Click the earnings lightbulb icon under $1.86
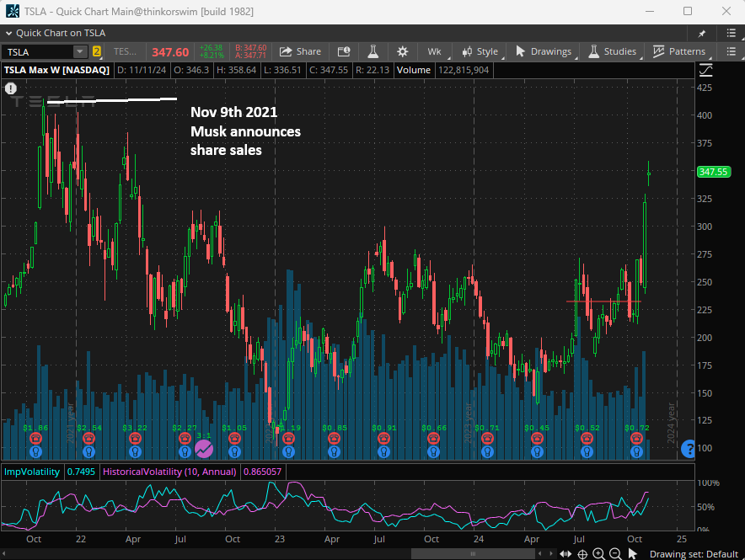The image size is (745, 560). [35, 452]
